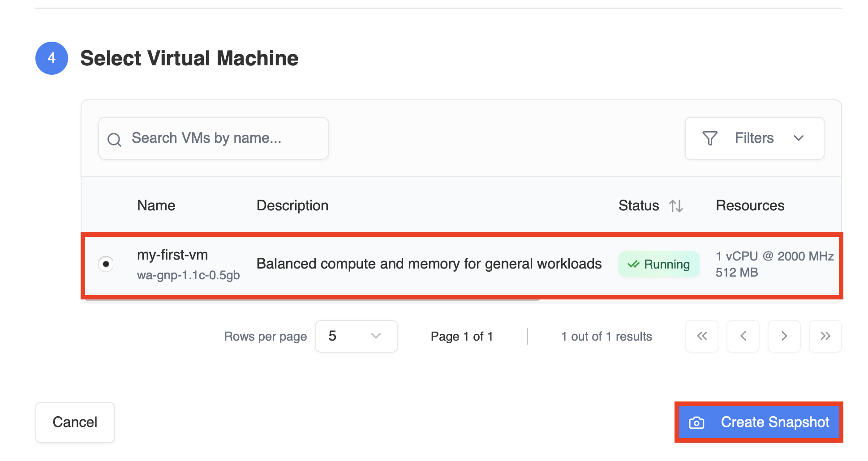Click the search magnifier icon
Viewport: 868px width, 461px height.
(114, 140)
